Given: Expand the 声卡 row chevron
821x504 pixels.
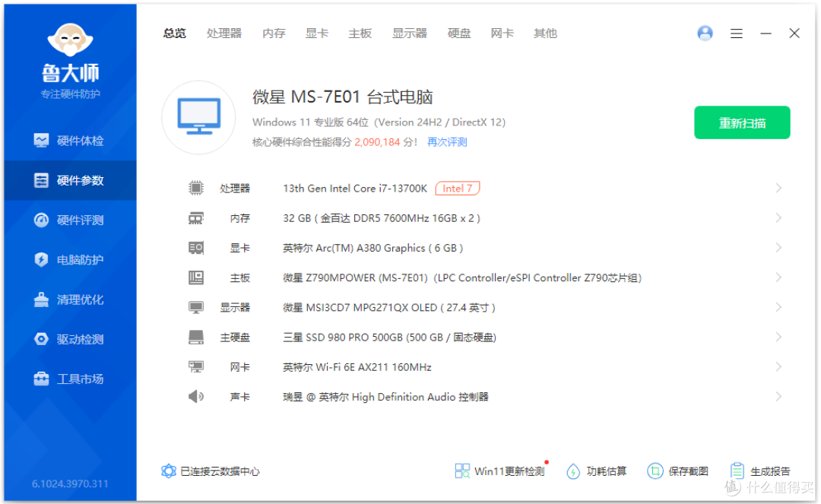Looking at the screenshot, I should (x=778, y=397).
